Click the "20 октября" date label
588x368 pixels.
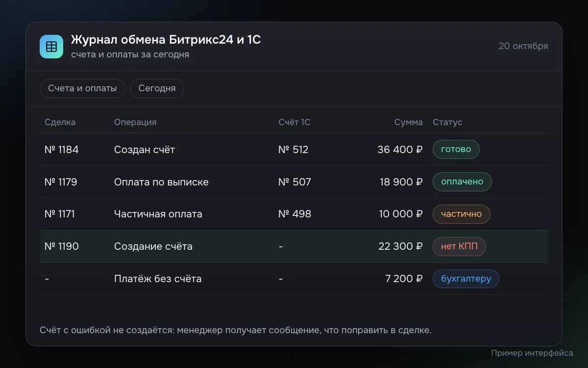click(523, 46)
